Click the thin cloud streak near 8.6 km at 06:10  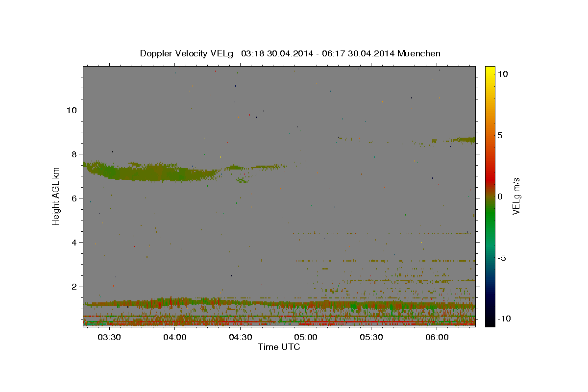(463, 140)
